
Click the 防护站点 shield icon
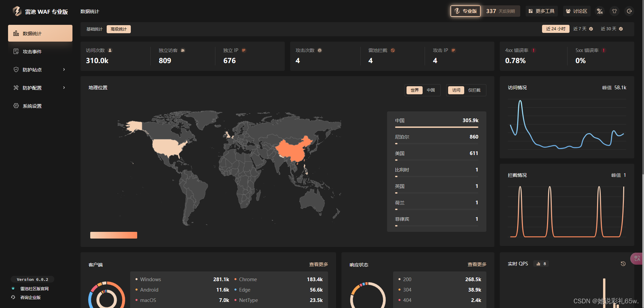[16, 69]
